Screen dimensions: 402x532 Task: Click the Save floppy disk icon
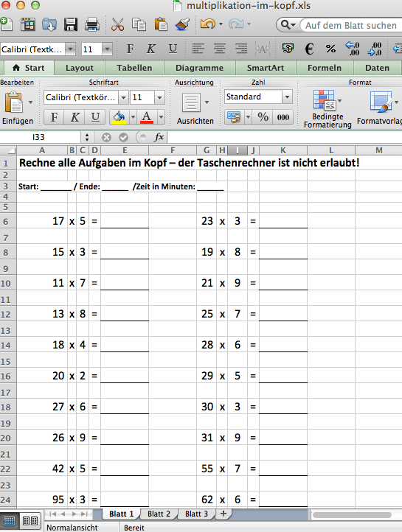pyautogui.click(x=71, y=25)
